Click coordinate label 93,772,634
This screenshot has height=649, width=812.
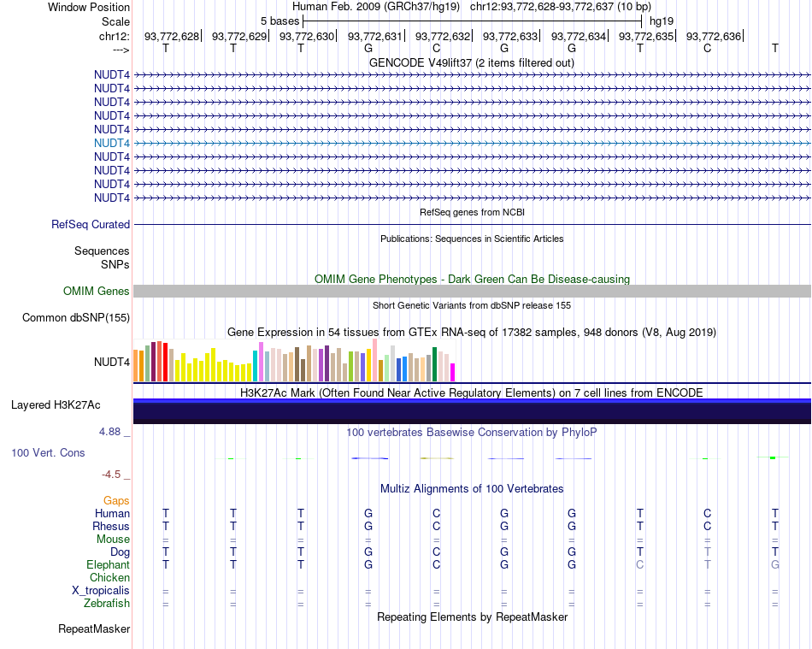click(578, 36)
